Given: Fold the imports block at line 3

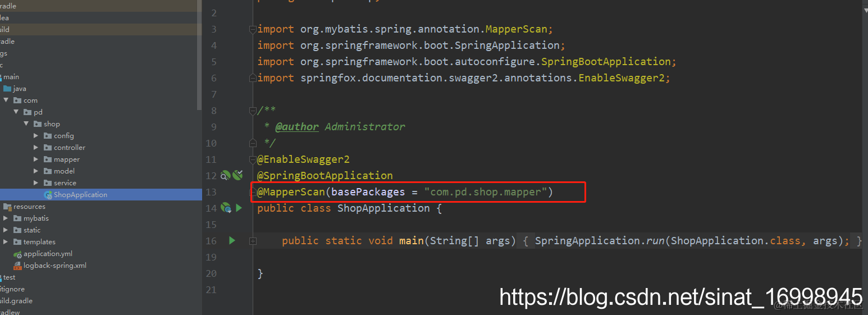Looking at the screenshot, I should pos(253,29).
